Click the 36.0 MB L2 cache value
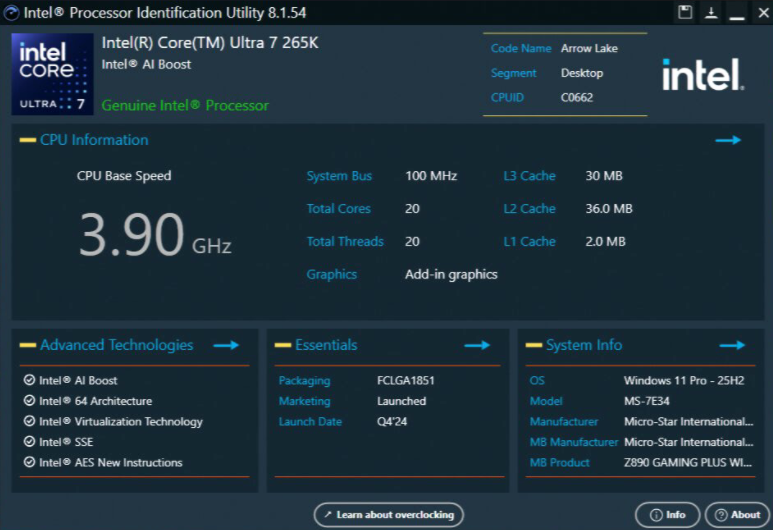 tap(609, 209)
